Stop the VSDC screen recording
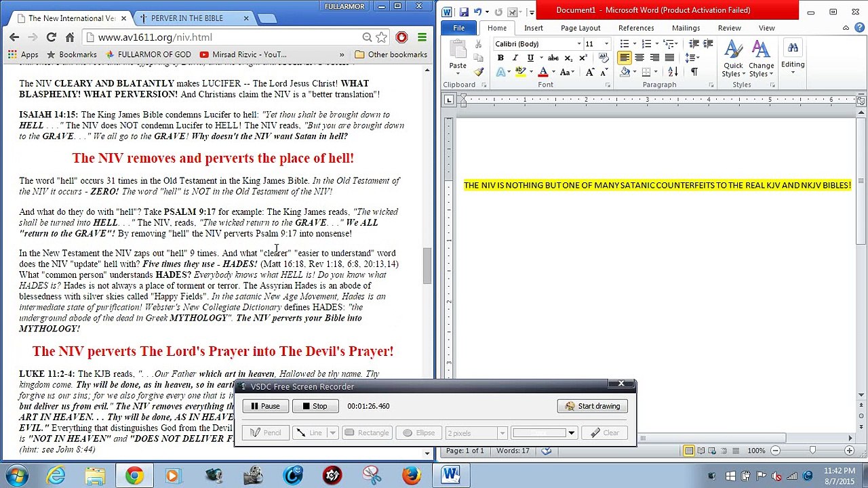 [x=315, y=406]
